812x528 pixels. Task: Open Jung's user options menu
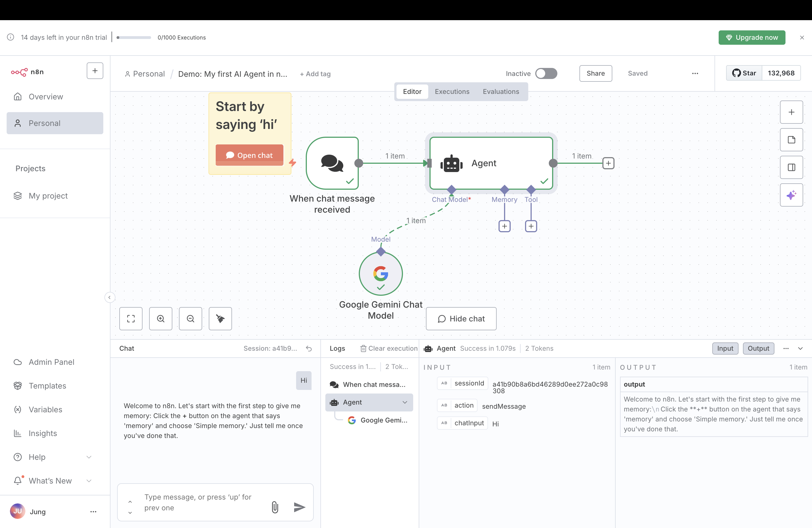click(93, 511)
